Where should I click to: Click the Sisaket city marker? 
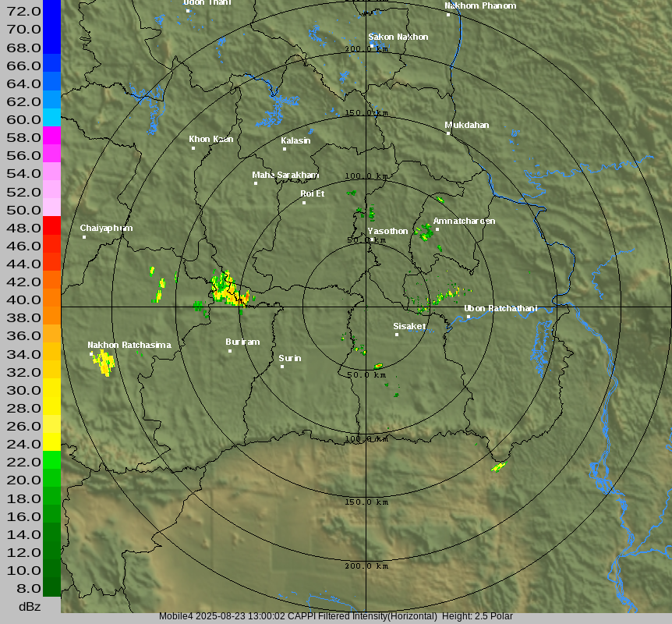coord(397,335)
